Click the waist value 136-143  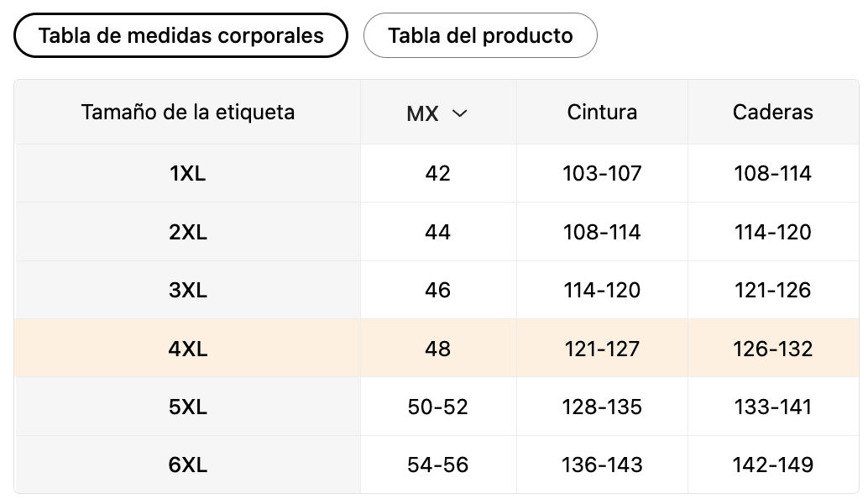click(602, 465)
